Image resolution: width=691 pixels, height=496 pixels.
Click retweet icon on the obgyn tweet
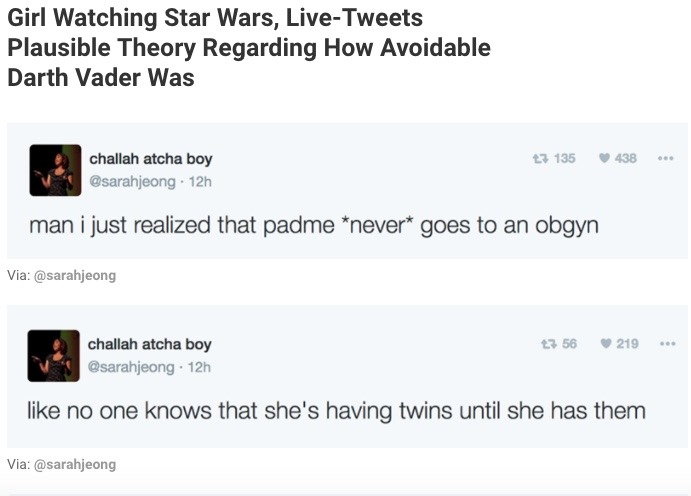[x=538, y=159]
